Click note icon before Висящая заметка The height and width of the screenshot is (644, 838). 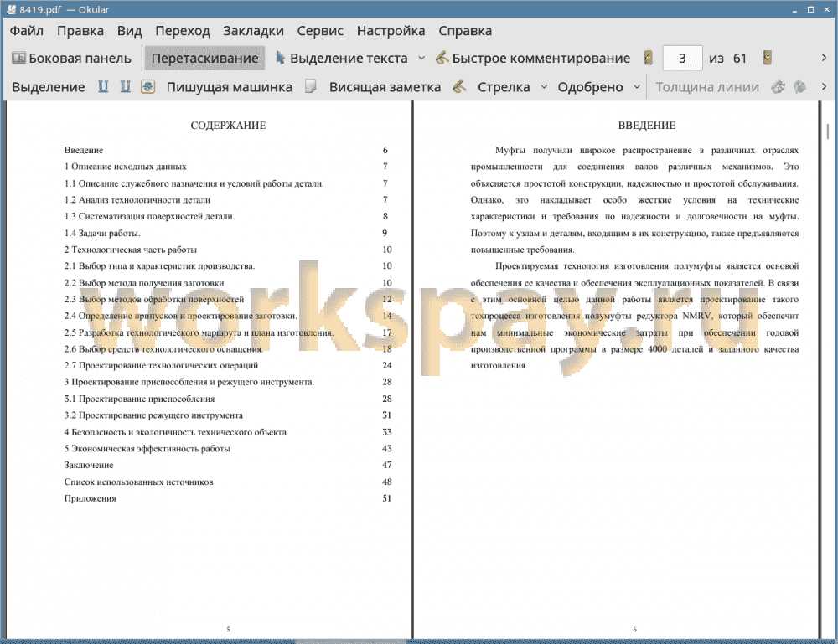[311, 87]
